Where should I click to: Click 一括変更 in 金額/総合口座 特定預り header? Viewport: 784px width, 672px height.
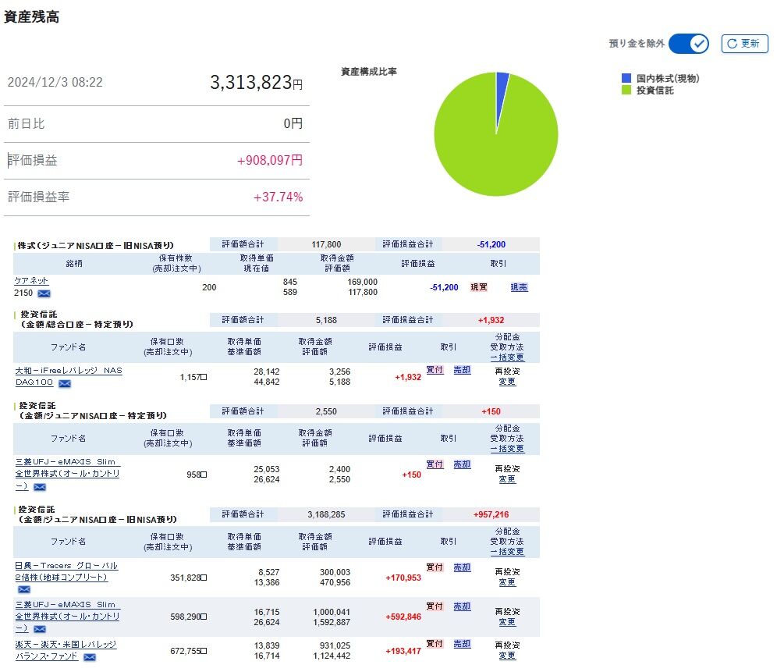click(507, 357)
